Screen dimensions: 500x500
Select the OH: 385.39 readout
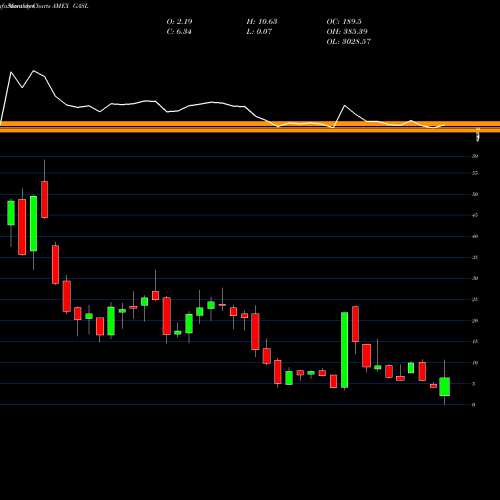pos(347,32)
